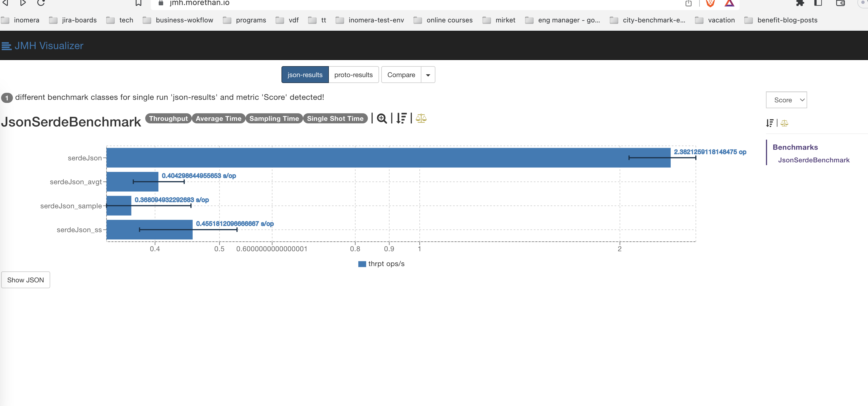Click the sort icon in right sidebar
This screenshot has height=406, width=868.
pos(770,123)
